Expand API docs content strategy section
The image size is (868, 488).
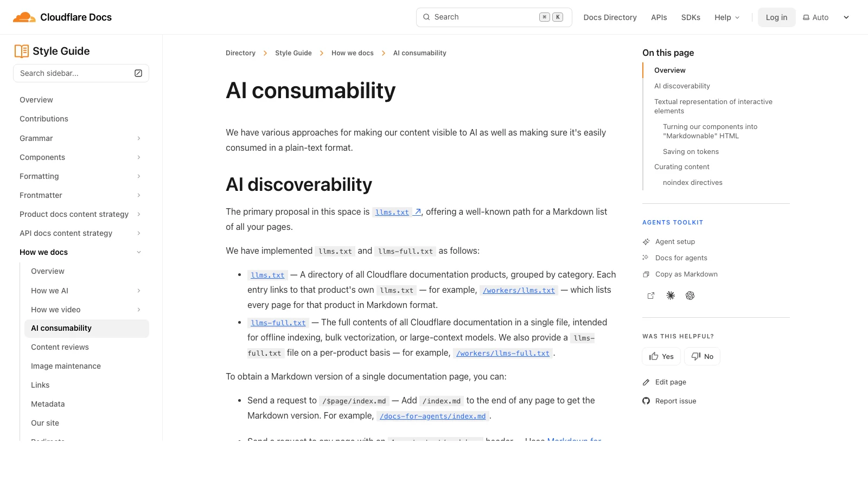[139, 233]
